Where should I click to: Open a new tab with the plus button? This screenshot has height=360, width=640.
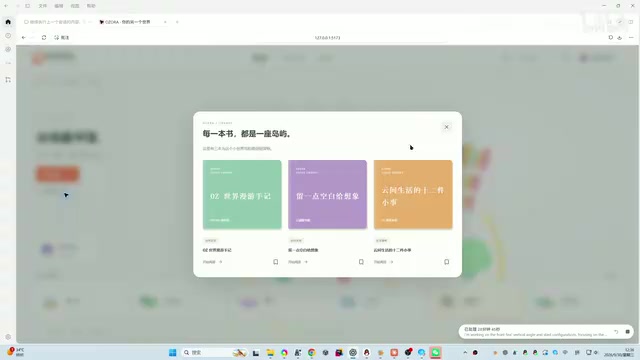coord(177,22)
